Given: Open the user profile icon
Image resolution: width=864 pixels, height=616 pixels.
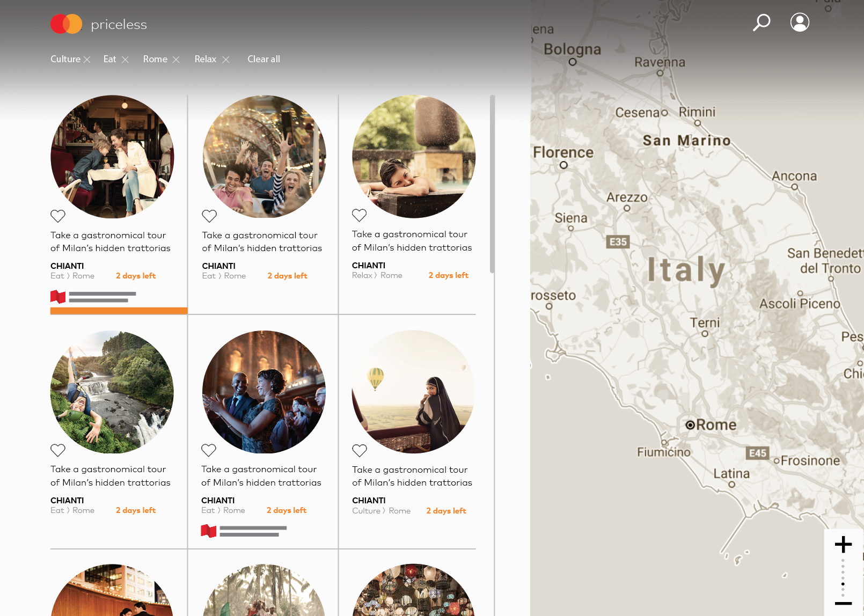Looking at the screenshot, I should pos(800,23).
